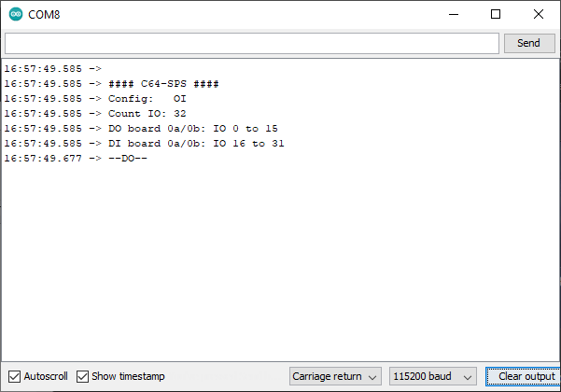The height and width of the screenshot is (392, 561).
Task: Expand the 115200 baud rate dropdown
Action: click(432, 376)
